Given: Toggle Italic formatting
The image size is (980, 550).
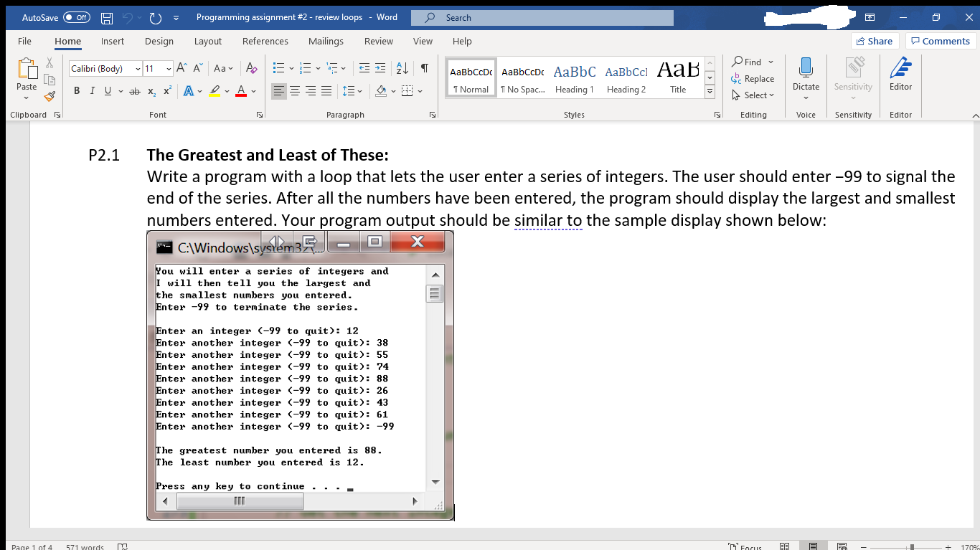Looking at the screenshot, I should pyautogui.click(x=90, y=90).
